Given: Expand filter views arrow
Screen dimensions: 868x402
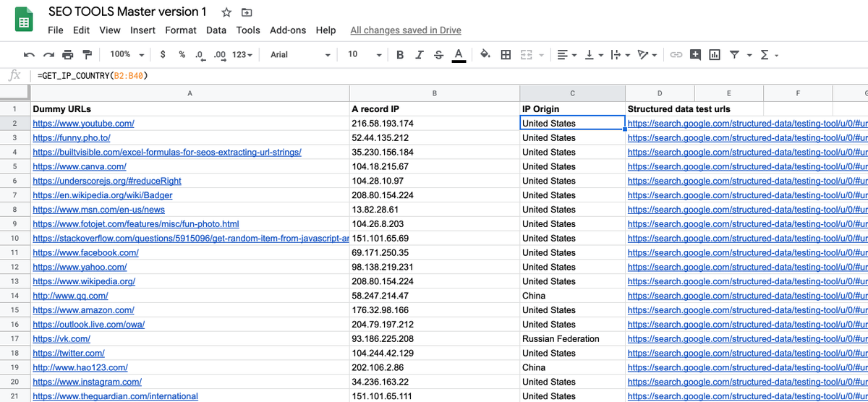Looking at the screenshot, I should pos(749,55).
